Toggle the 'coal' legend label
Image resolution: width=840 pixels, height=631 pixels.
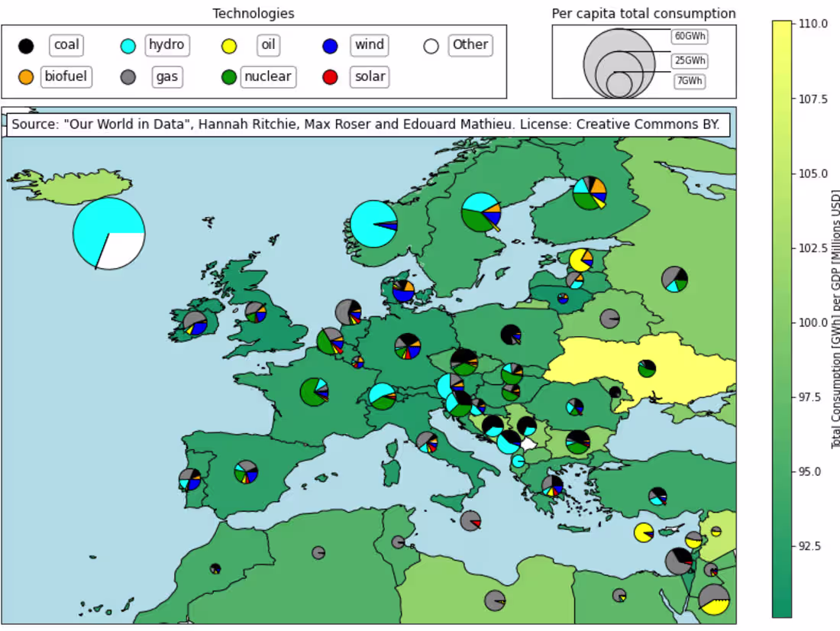(66, 45)
